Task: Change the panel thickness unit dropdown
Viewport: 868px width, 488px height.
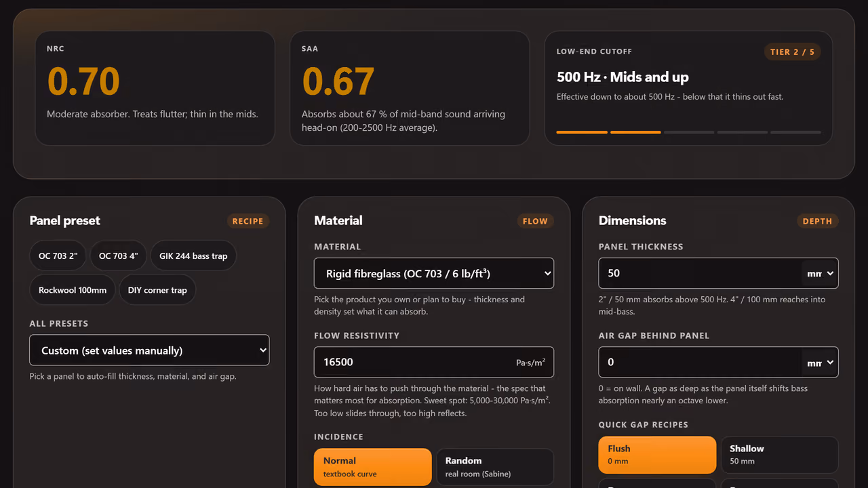Action: tap(820, 273)
